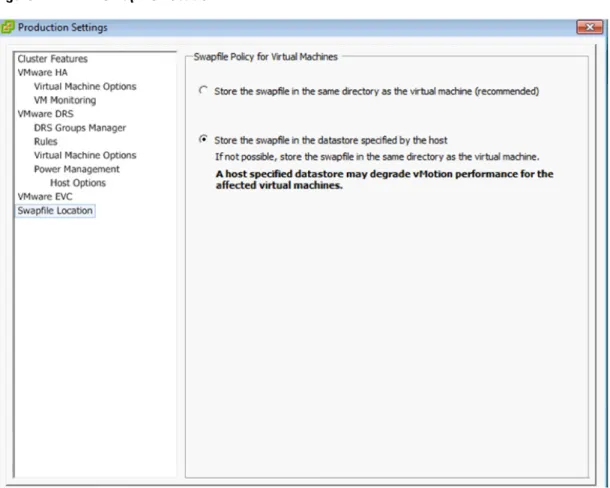Click the bold vMotion performance warning text
610x488 pixels.
pos(384,179)
